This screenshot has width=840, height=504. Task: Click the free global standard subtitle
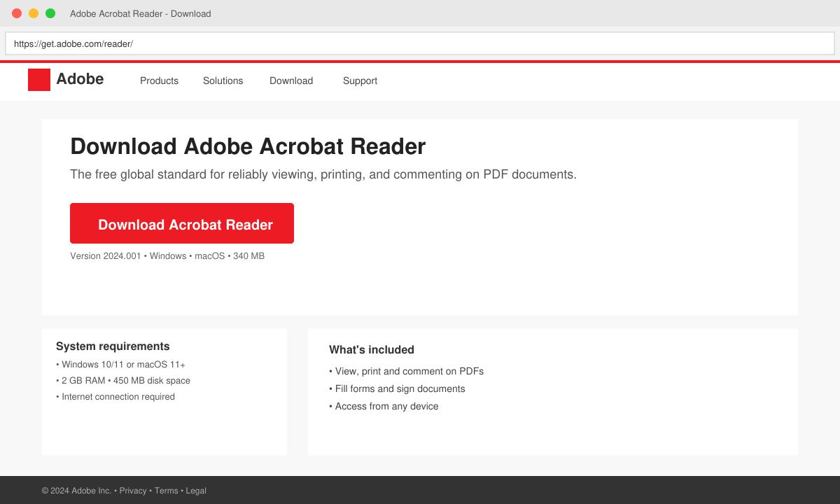(323, 174)
